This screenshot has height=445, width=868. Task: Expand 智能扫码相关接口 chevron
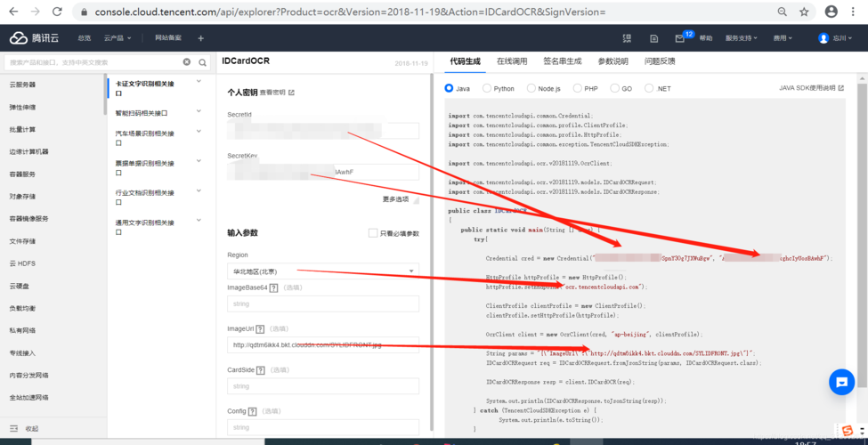click(199, 111)
